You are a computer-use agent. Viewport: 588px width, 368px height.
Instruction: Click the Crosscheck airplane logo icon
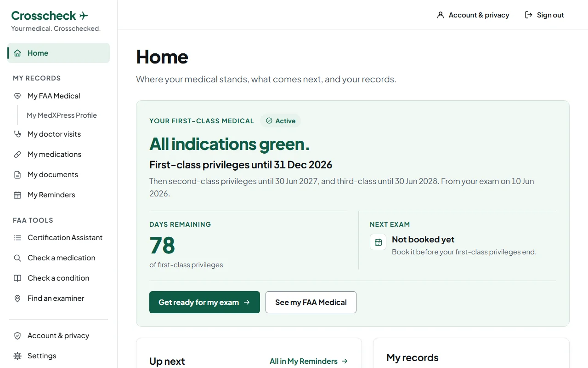tap(84, 16)
